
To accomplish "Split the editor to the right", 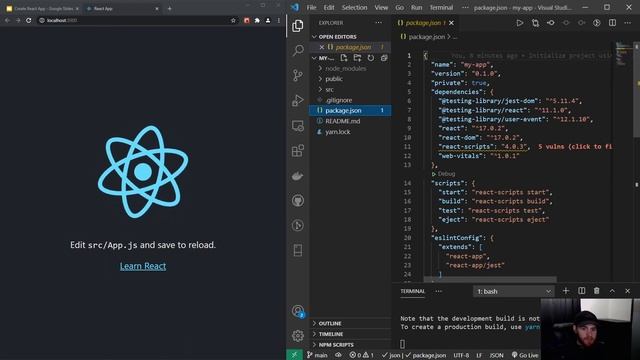I will pos(612,23).
